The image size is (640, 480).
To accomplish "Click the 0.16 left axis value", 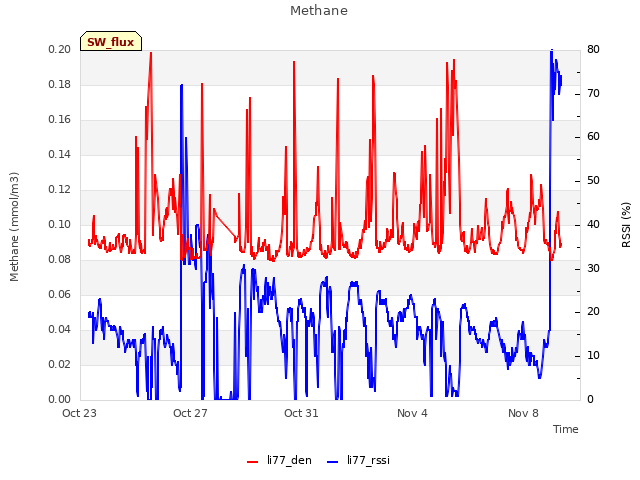I will [60, 120].
